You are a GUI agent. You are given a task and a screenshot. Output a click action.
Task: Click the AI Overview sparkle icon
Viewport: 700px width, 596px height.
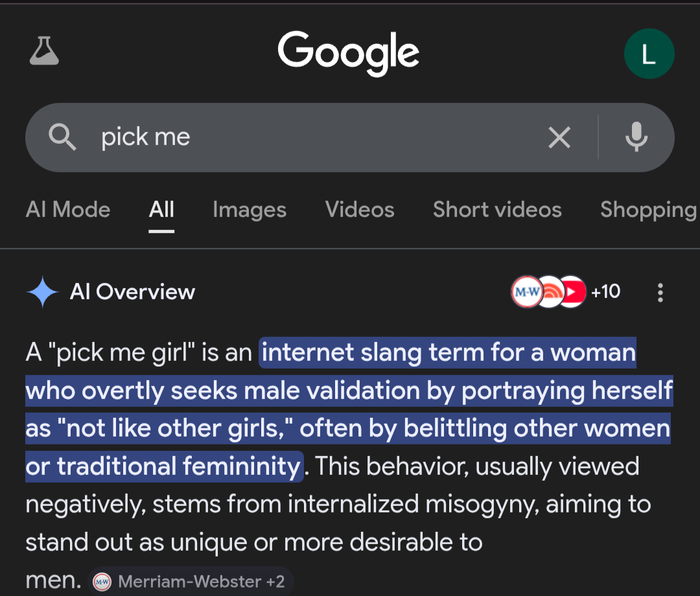43,292
